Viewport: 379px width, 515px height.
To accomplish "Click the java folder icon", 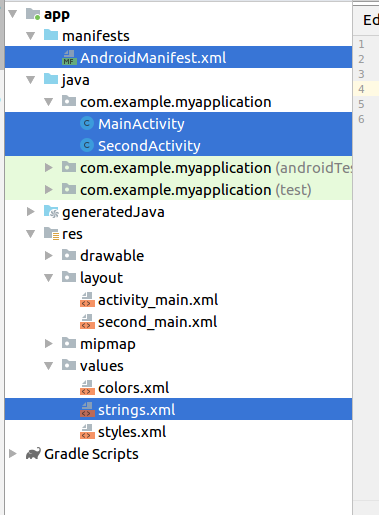I will 51,79.
